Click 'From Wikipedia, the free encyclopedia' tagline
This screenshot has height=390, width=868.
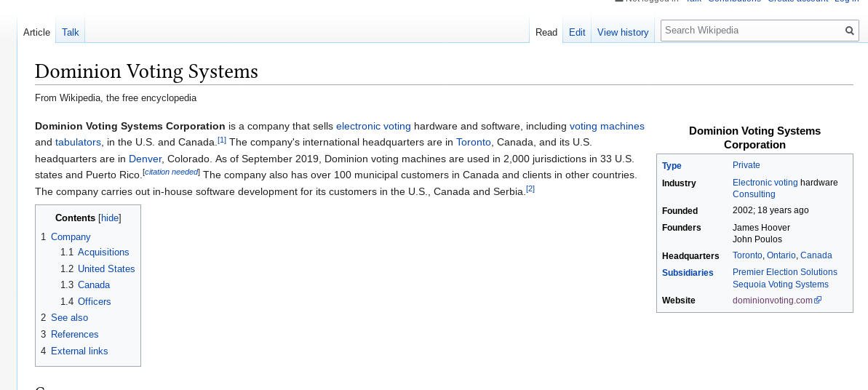point(116,97)
